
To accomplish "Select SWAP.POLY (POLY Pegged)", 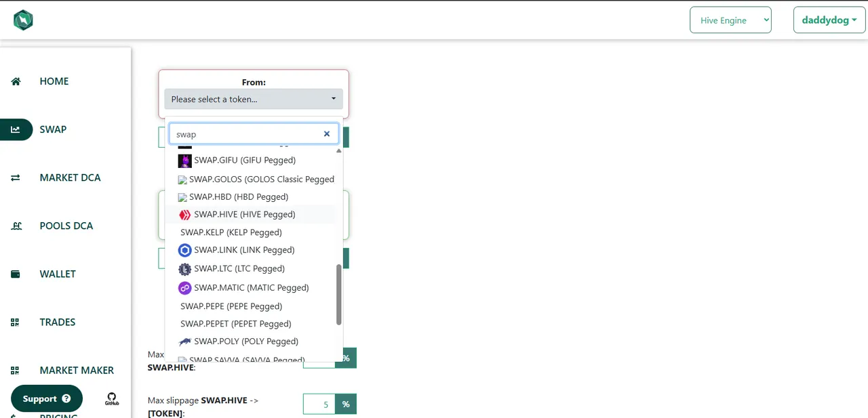I will pos(251,341).
